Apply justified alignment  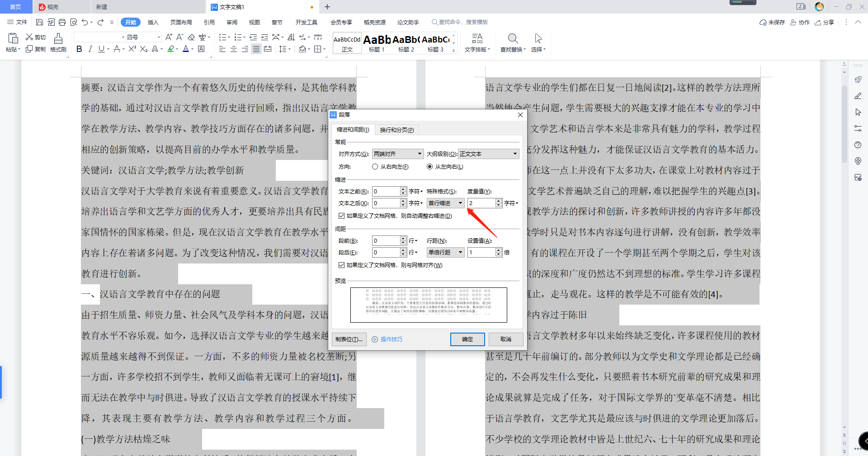[256, 49]
